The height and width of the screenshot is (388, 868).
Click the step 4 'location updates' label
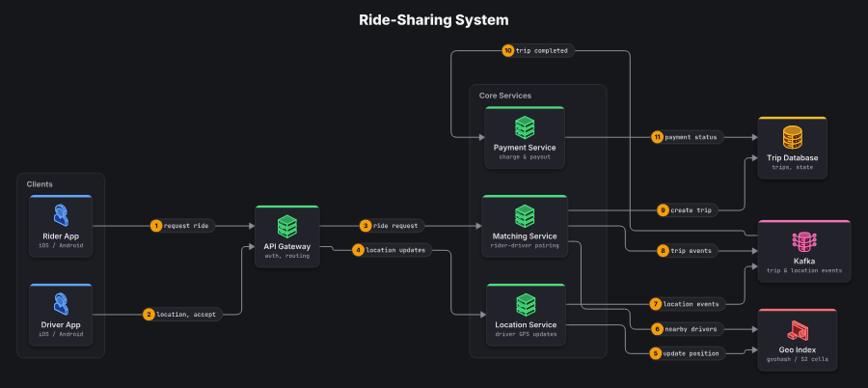click(392, 250)
